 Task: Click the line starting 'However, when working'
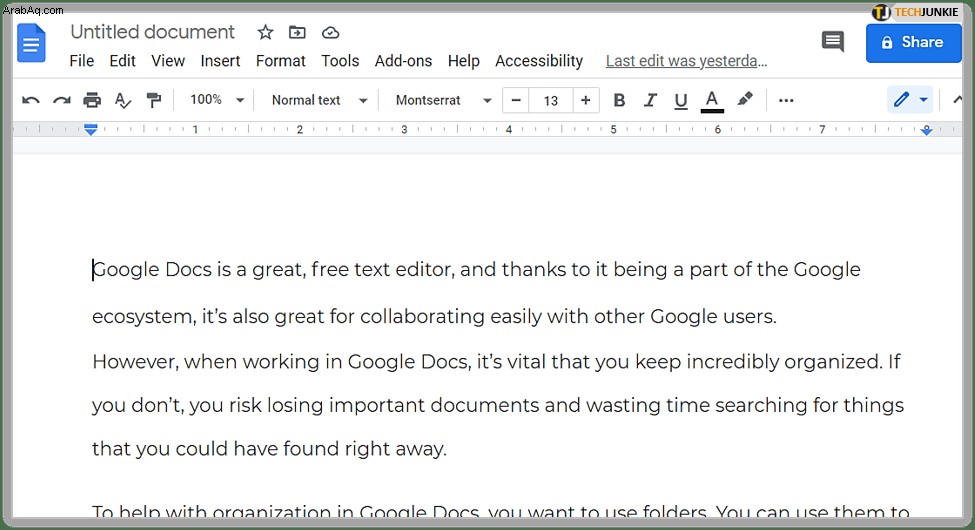tap(496, 361)
